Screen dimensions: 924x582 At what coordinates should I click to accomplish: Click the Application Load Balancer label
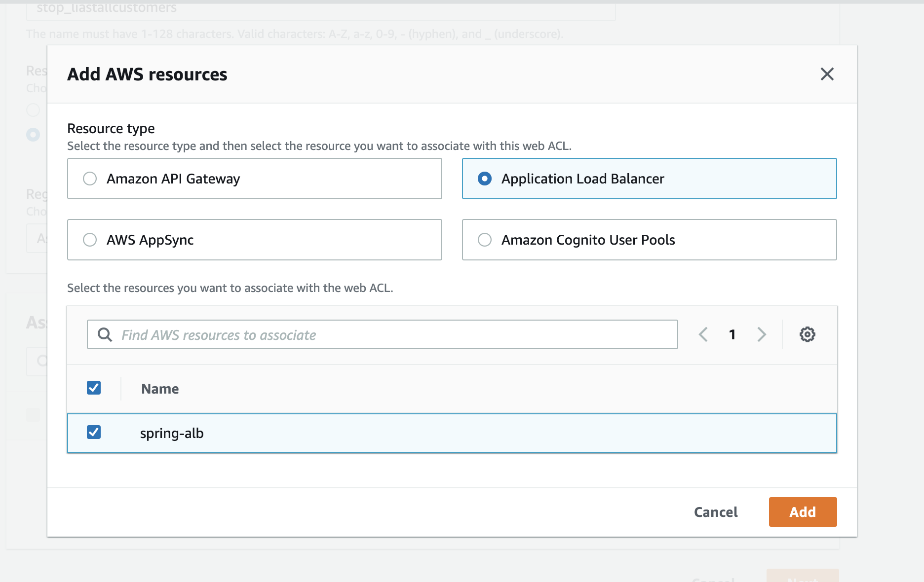582,179
